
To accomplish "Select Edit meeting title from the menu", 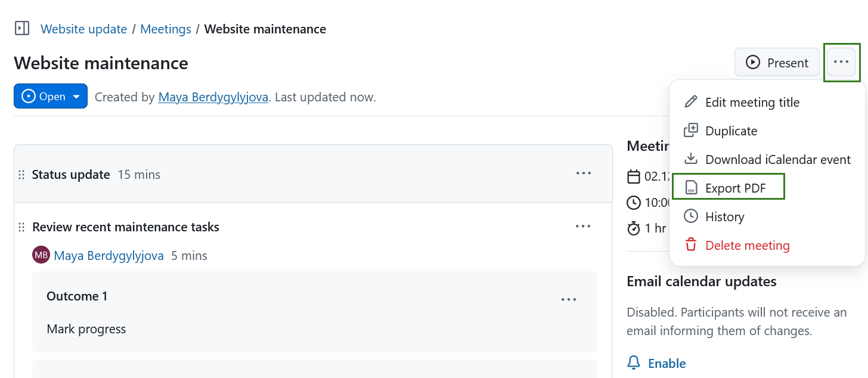I will (x=752, y=102).
